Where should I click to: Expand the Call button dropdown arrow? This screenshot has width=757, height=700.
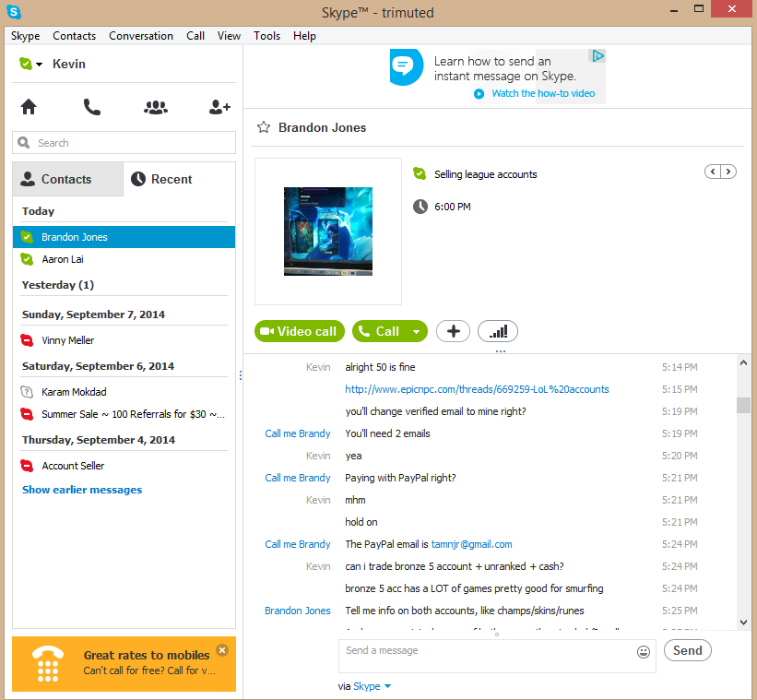pyautogui.click(x=417, y=332)
